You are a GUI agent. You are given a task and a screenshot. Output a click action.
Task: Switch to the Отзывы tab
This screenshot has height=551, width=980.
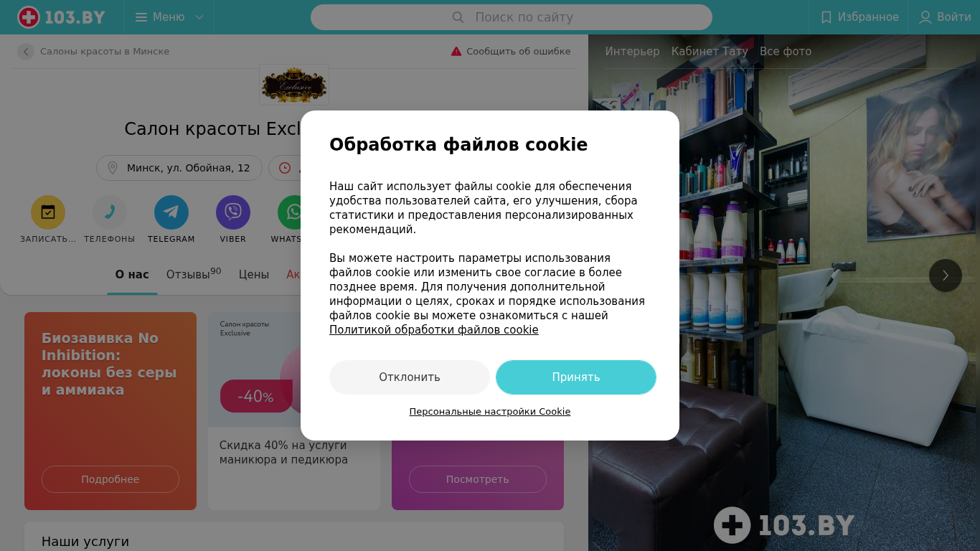point(194,274)
